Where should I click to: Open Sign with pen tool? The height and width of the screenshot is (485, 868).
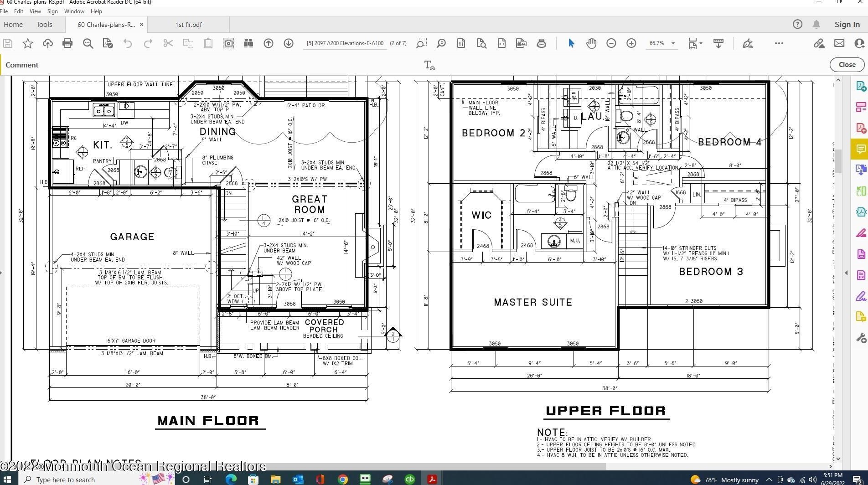[748, 43]
